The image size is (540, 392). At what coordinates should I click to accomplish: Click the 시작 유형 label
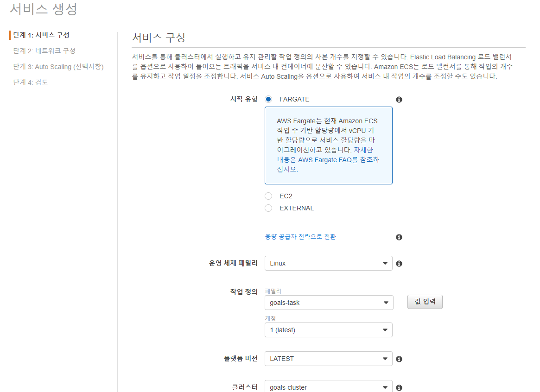point(244,99)
